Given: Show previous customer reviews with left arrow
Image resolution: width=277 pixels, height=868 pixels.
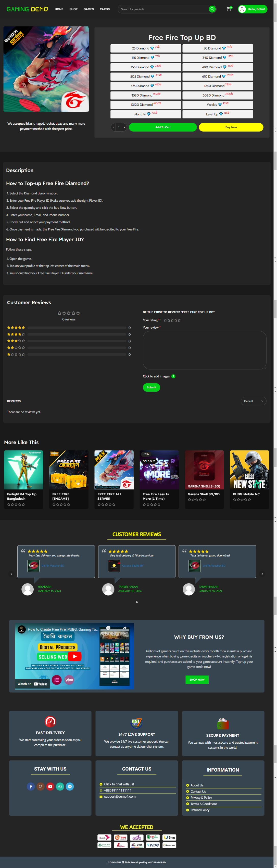Looking at the screenshot, I should 11,574.
